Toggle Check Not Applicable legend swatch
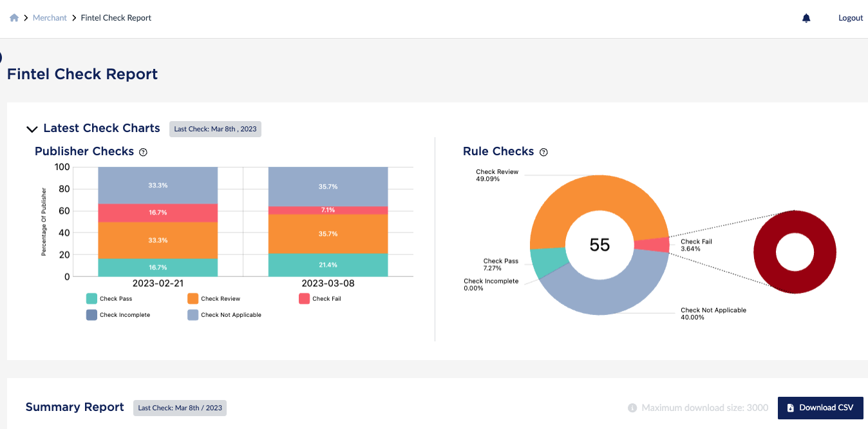868x429 pixels. tap(193, 315)
